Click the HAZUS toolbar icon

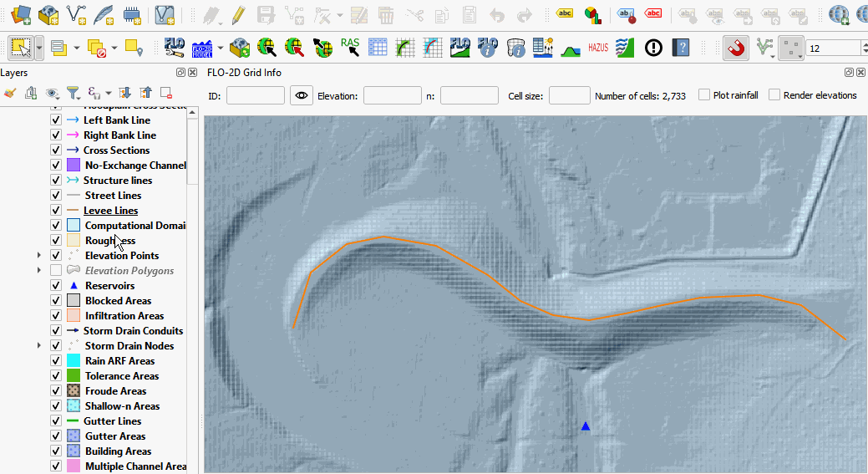point(598,48)
